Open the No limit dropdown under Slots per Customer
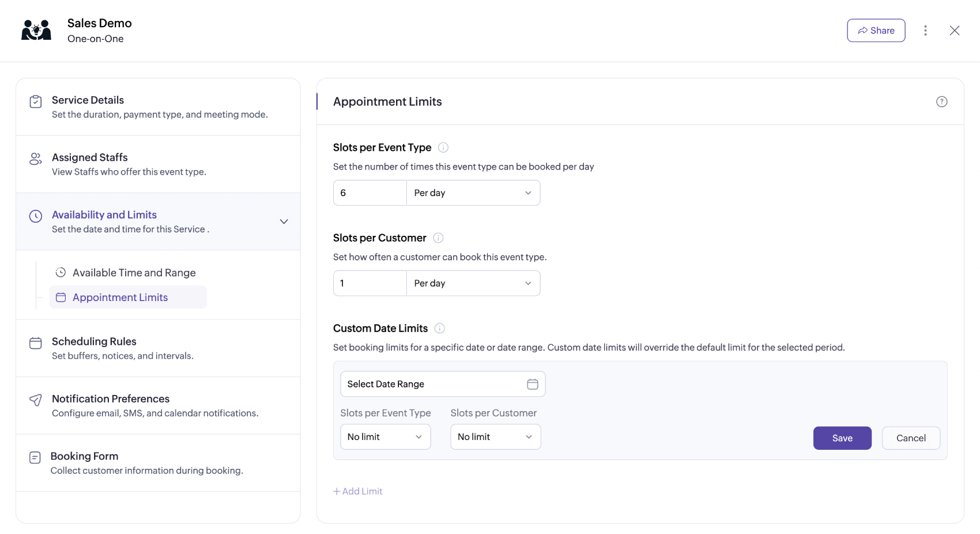The height and width of the screenshot is (534, 980). coord(495,437)
